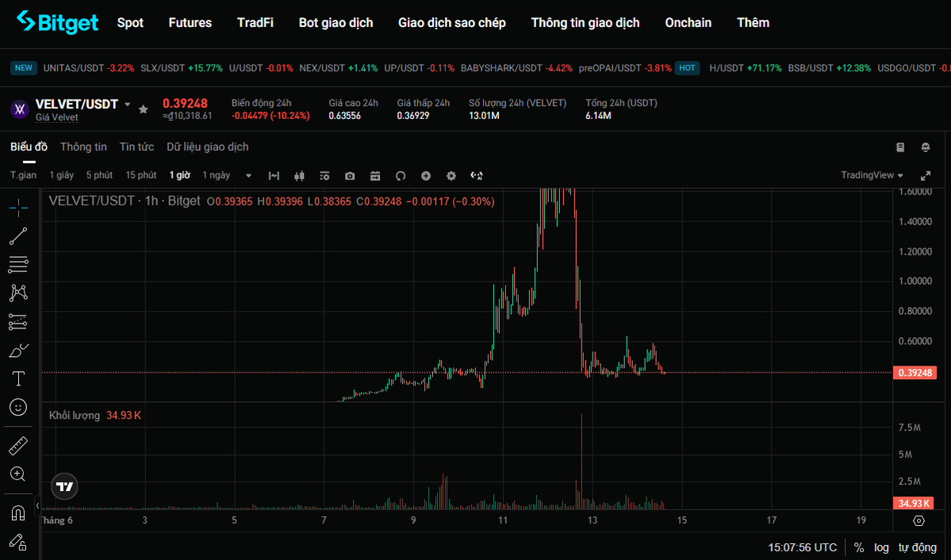Toggle log scale on the chart
Image resolution: width=951 pixels, height=560 pixels.
pos(881,547)
